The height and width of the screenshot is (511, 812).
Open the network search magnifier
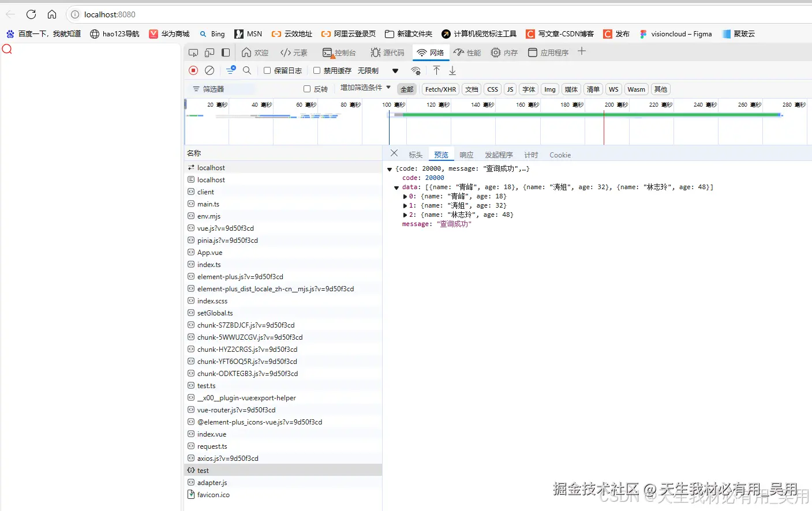[x=246, y=70]
